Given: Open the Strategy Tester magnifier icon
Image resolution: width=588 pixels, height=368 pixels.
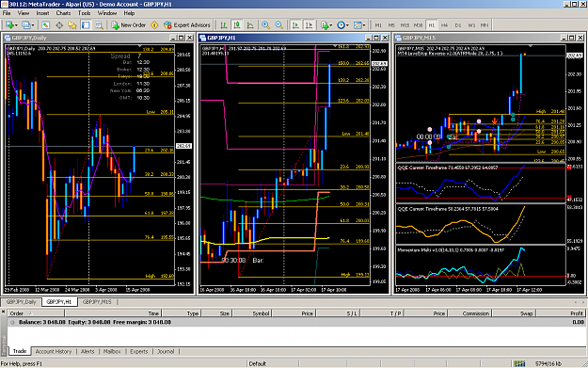Looking at the screenshot, I should tap(99, 25).
